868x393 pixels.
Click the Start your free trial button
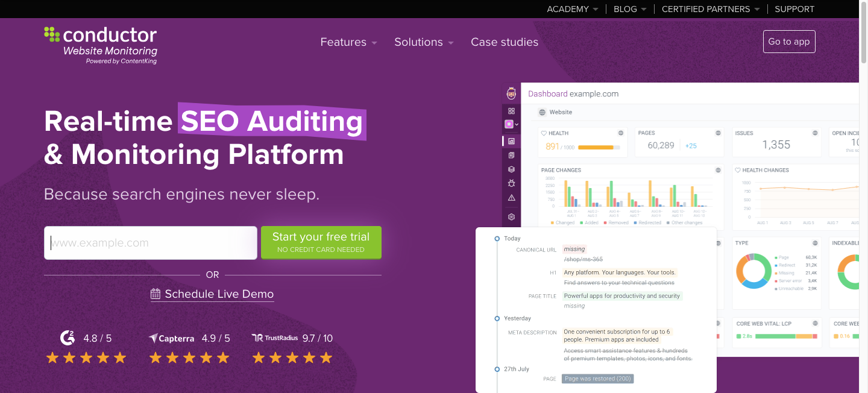[x=321, y=242]
